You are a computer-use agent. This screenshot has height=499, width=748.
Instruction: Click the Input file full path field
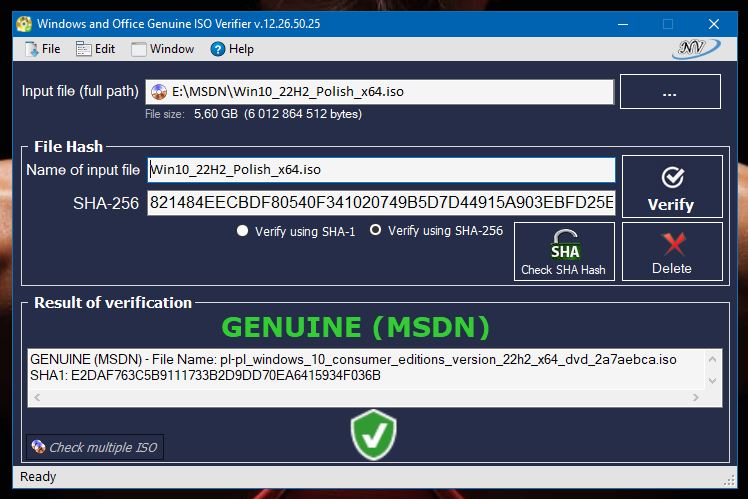(379, 92)
